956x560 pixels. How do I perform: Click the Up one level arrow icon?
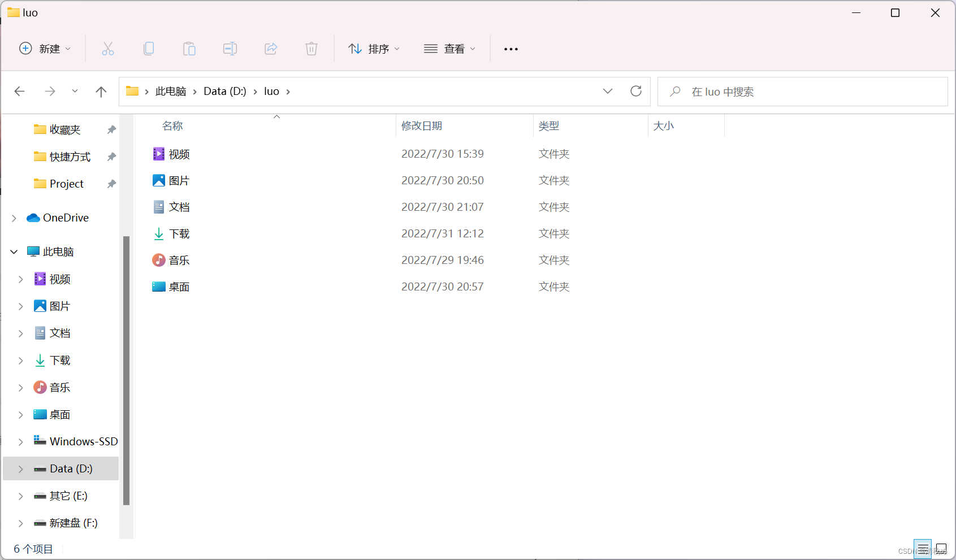click(101, 91)
